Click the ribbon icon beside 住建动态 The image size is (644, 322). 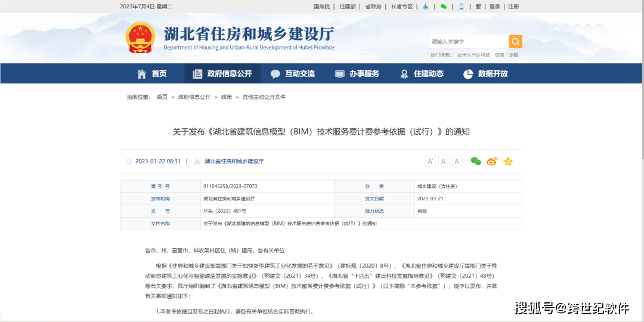(404, 74)
